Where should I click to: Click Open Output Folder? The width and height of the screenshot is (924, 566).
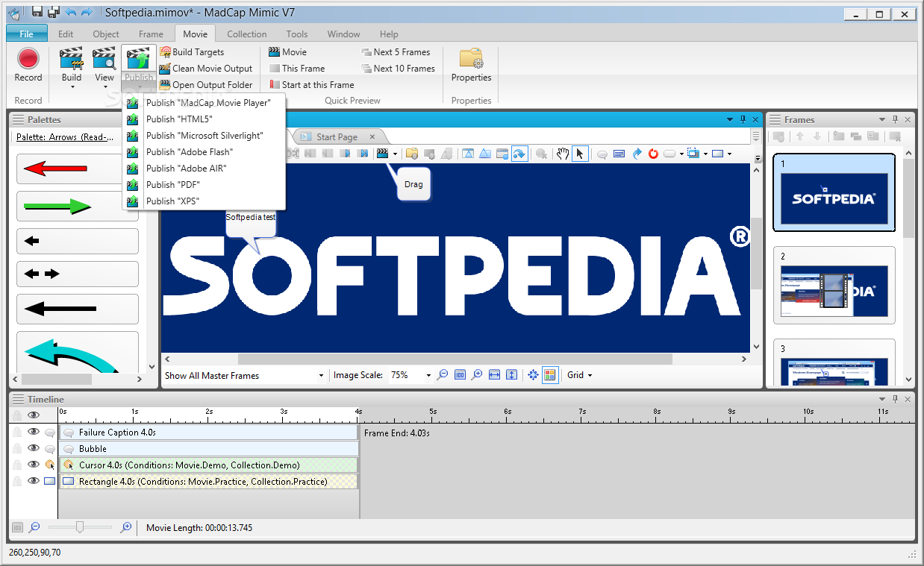(212, 85)
